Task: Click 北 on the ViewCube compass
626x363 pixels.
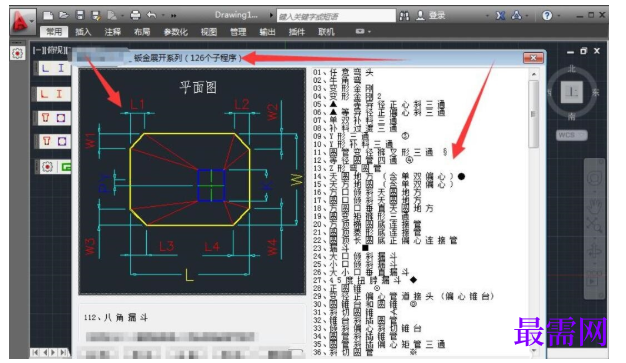Action: coord(572,69)
